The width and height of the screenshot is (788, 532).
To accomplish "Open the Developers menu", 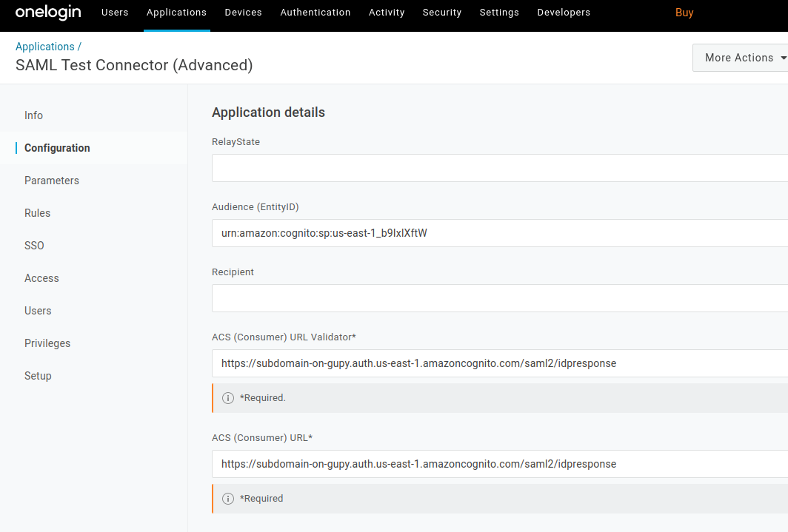I will (564, 13).
